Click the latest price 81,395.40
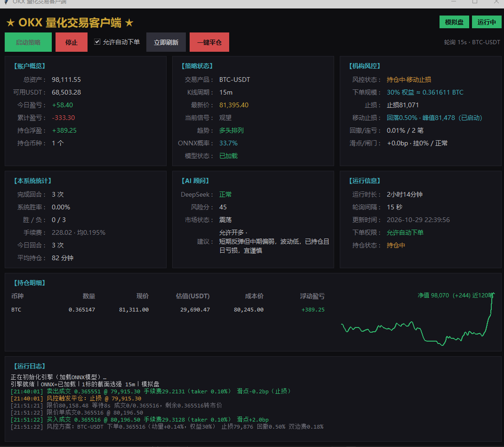Screen dimensions: 504x447 point(234,105)
